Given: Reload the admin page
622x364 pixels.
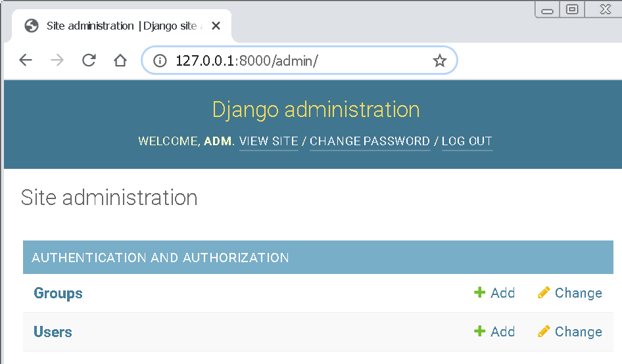Looking at the screenshot, I should click(89, 60).
